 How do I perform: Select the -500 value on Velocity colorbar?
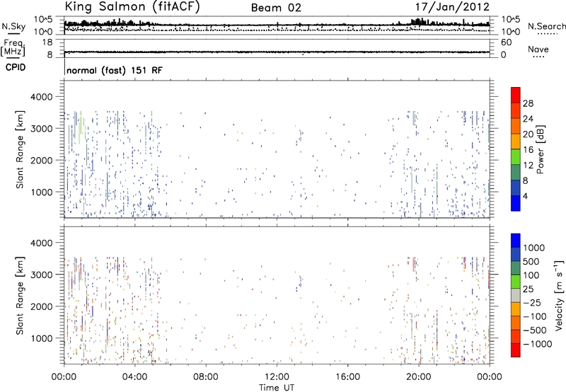click(535, 330)
